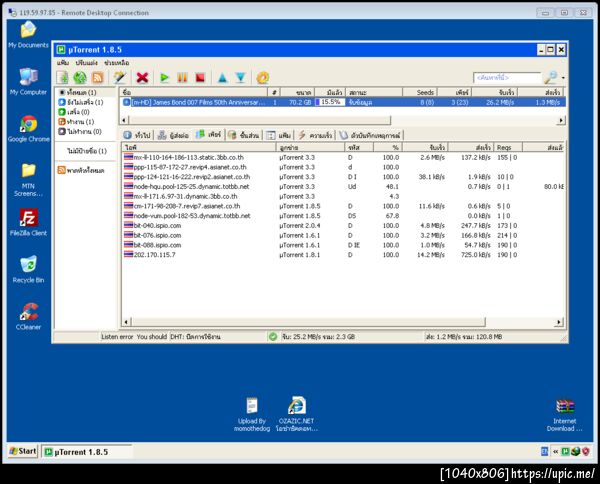Viewport: 600px width, 484px height.
Task: Click the 15.5% progress bar of the torrent
Action: [330, 102]
